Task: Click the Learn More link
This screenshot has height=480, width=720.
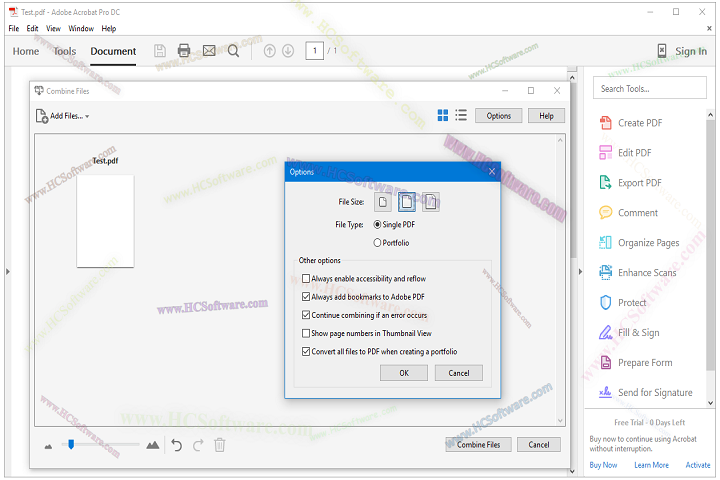Action: (x=652, y=465)
